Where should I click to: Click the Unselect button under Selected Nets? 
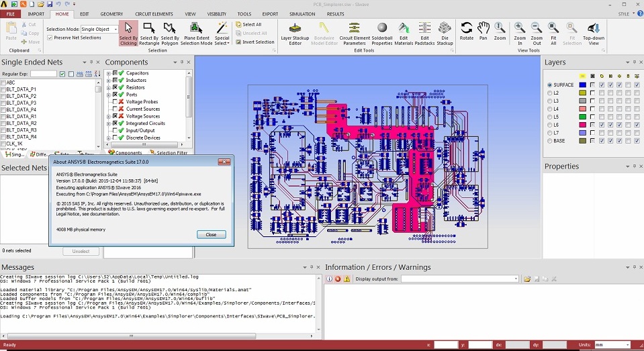tap(81, 251)
